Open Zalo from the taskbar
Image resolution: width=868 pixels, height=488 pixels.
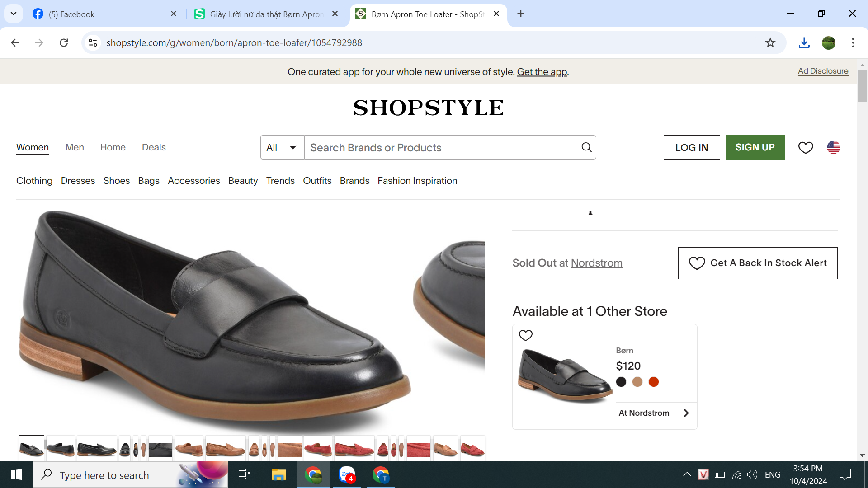coord(347,474)
